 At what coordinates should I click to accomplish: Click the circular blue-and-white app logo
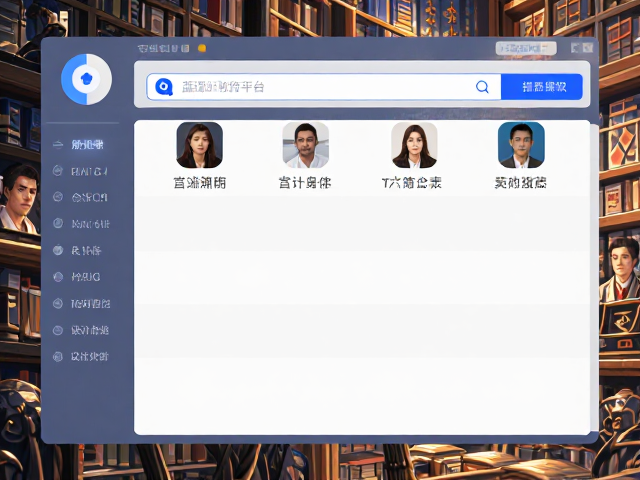pyautogui.click(x=87, y=79)
